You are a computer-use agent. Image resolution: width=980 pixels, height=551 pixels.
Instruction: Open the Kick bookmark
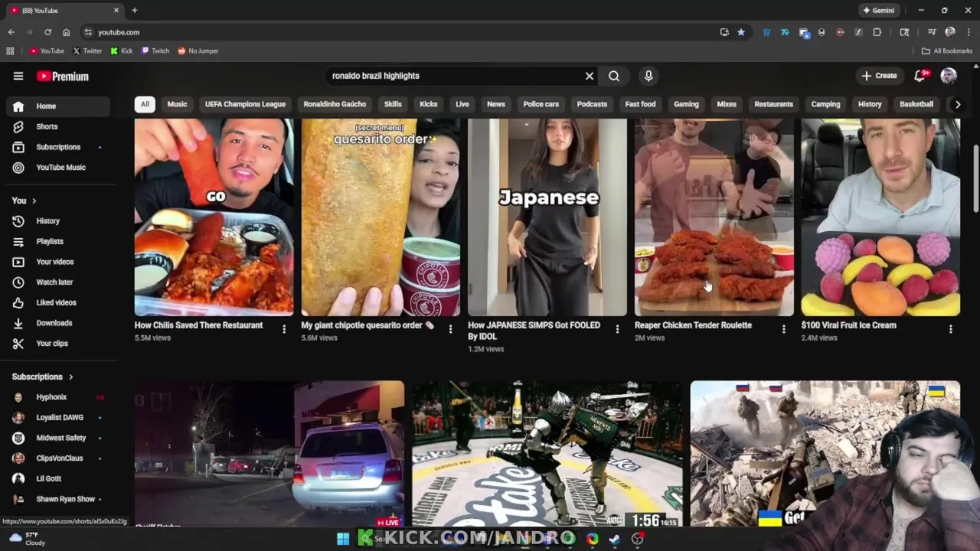122,51
